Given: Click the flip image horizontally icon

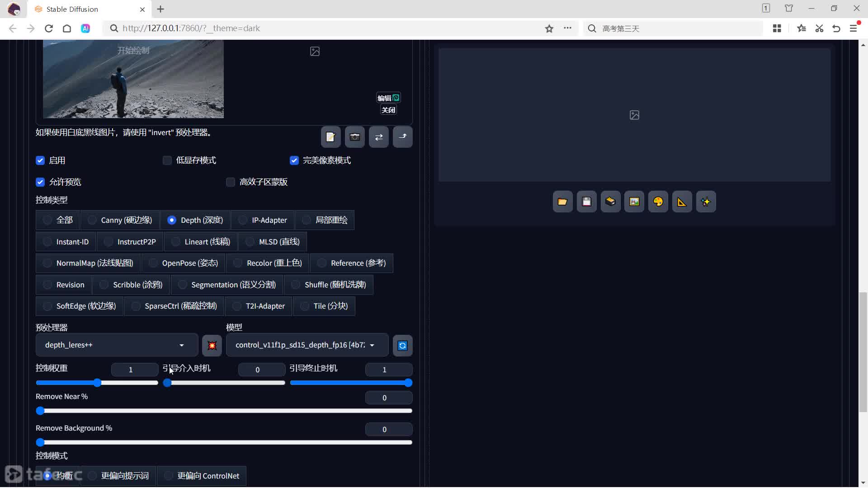Looking at the screenshot, I should tap(379, 137).
